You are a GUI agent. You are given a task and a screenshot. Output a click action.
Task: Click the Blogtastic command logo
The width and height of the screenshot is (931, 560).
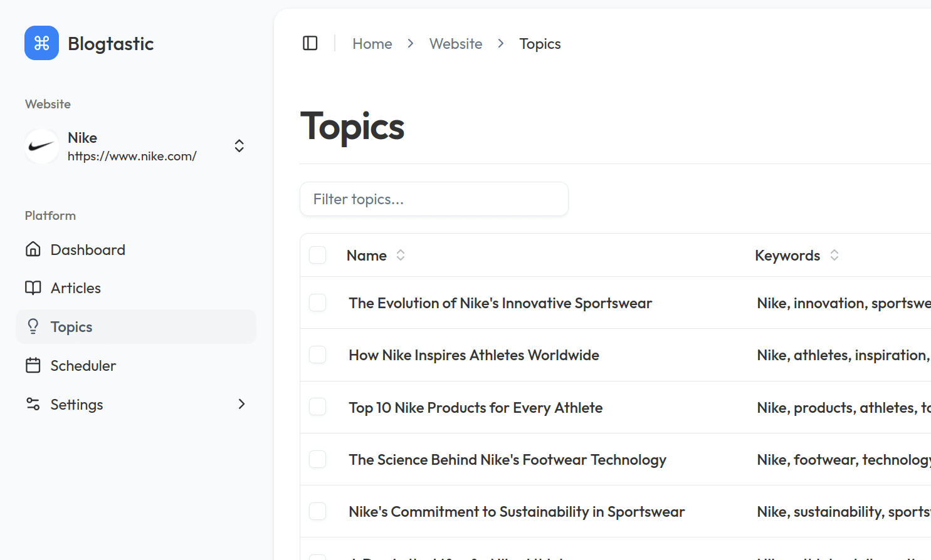click(41, 43)
